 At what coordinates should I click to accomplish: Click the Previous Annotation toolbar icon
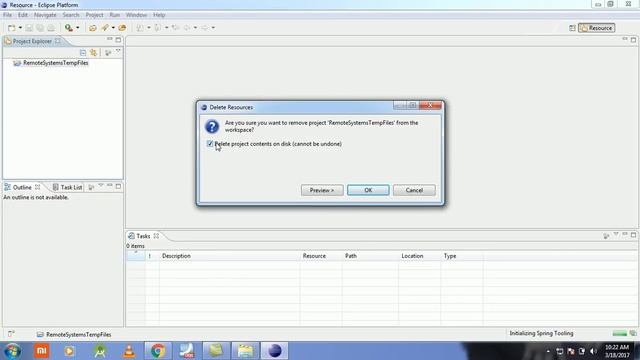tap(158, 28)
